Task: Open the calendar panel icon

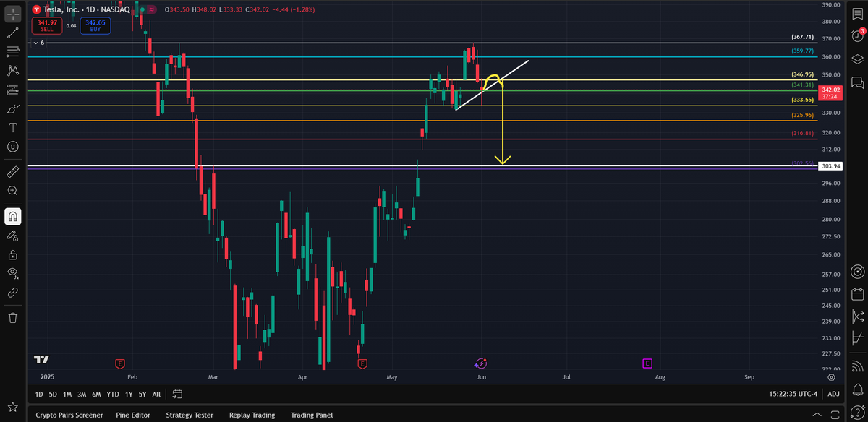Action: click(x=858, y=294)
